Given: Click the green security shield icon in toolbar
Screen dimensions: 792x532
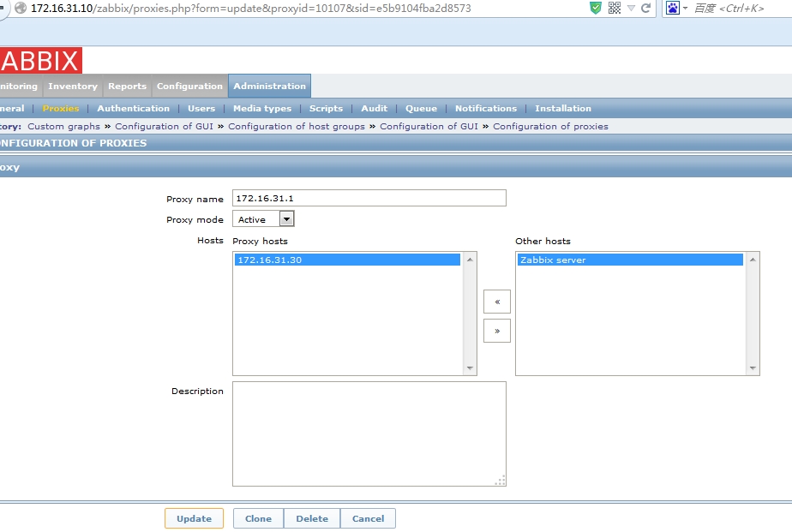Looking at the screenshot, I should 597,9.
